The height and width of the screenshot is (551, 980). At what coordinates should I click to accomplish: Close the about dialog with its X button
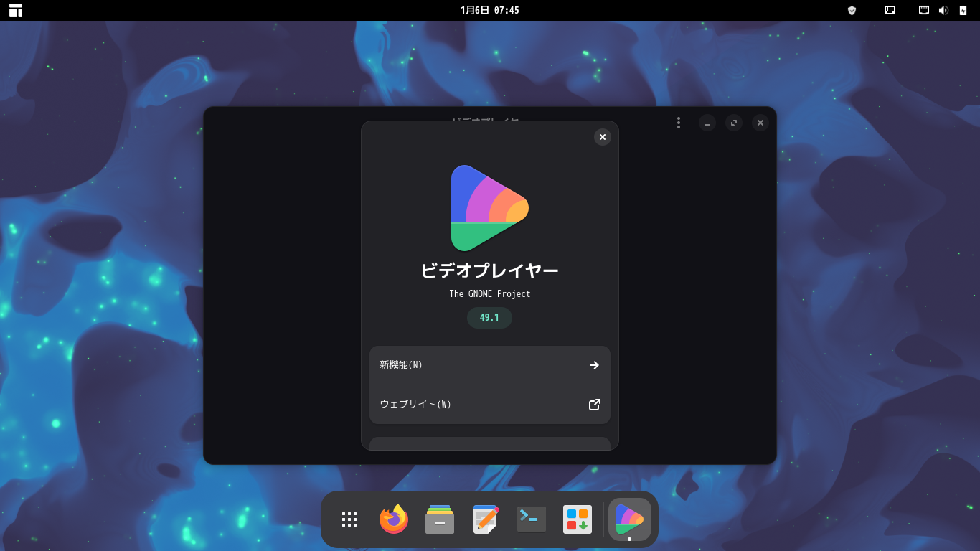pyautogui.click(x=602, y=137)
